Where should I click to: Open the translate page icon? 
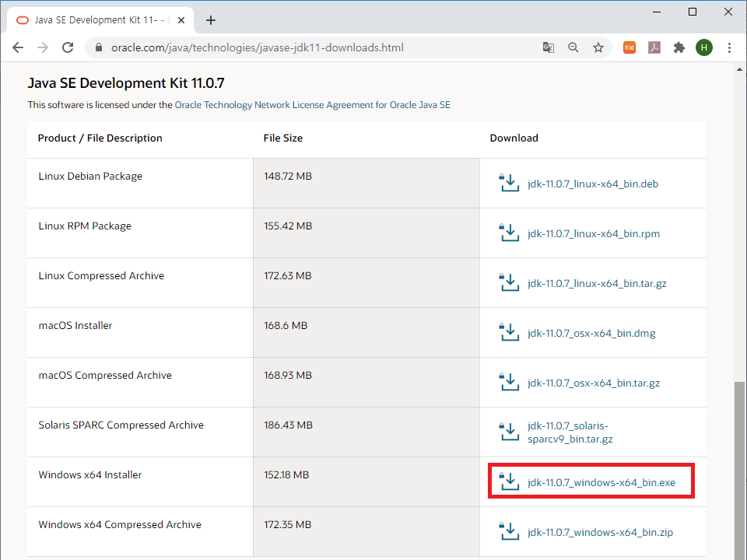(549, 47)
